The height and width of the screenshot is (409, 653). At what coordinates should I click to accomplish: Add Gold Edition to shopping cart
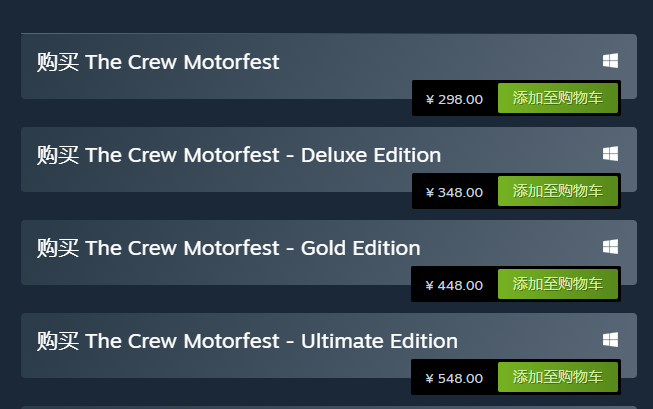557,284
